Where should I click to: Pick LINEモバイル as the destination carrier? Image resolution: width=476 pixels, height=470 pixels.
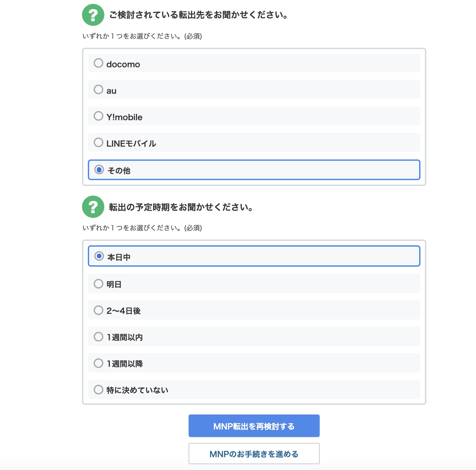coord(98,142)
